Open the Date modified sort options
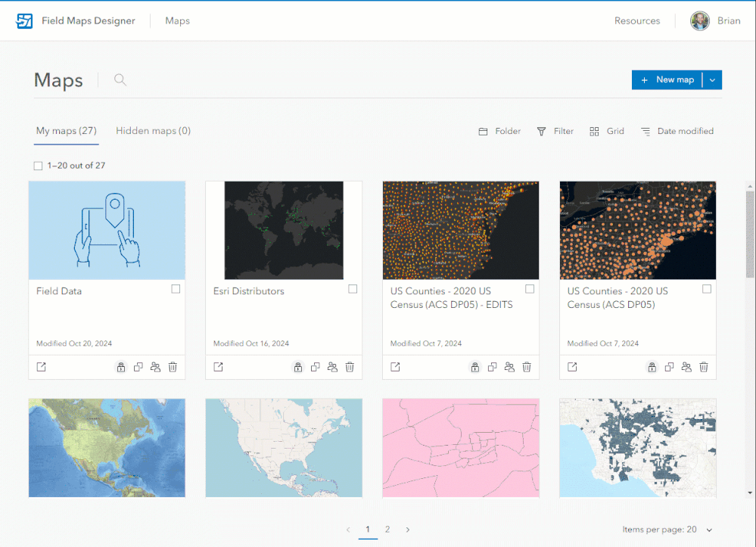 click(x=677, y=131)
